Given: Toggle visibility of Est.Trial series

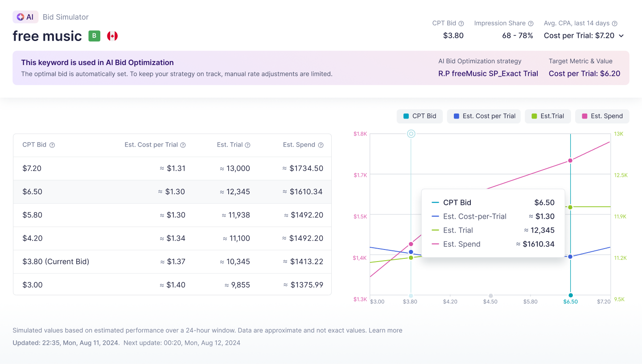Looking at the screenshot, I should (x=548, y=116).
